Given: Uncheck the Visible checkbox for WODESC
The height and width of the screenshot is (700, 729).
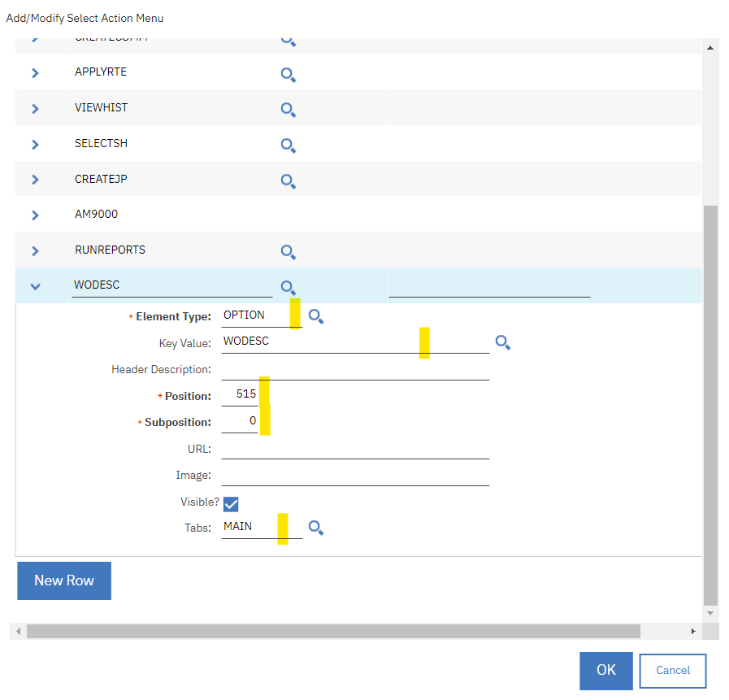Looking at the screenshot, I should pos(231,504).
